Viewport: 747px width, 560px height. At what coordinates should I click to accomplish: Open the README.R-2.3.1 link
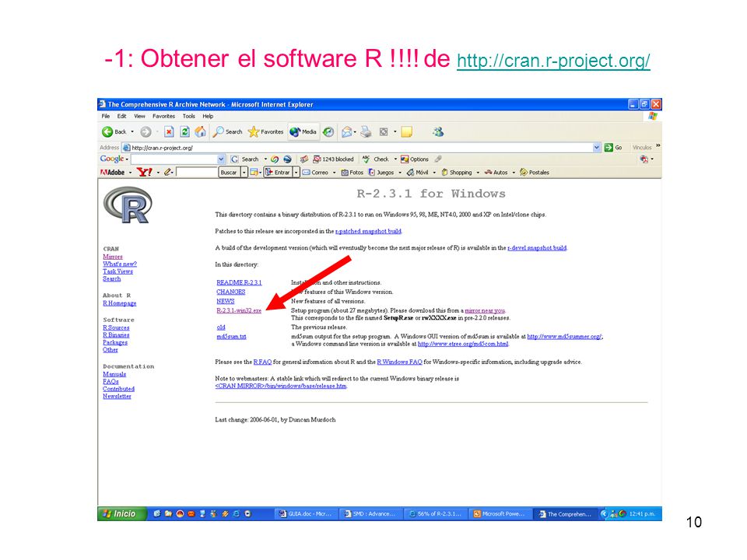(x=239, y=282)
